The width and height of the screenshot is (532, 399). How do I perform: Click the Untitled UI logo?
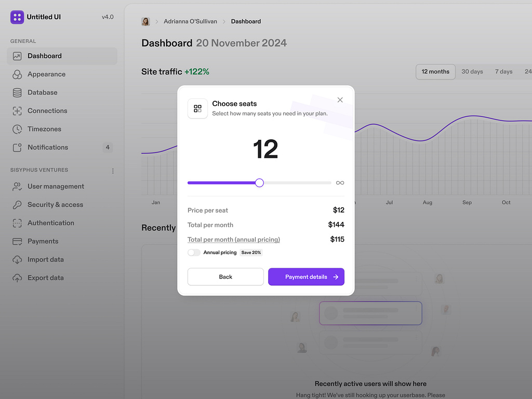click(x=17, y=17)
